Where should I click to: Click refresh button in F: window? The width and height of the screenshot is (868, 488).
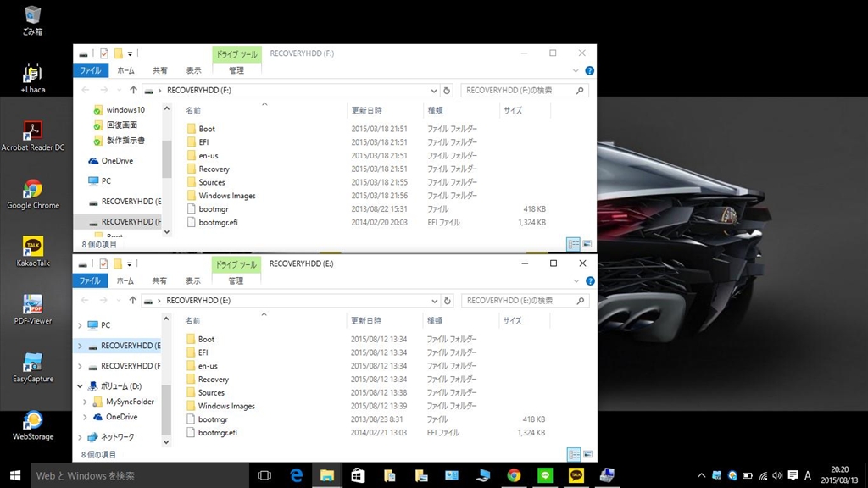447,90
